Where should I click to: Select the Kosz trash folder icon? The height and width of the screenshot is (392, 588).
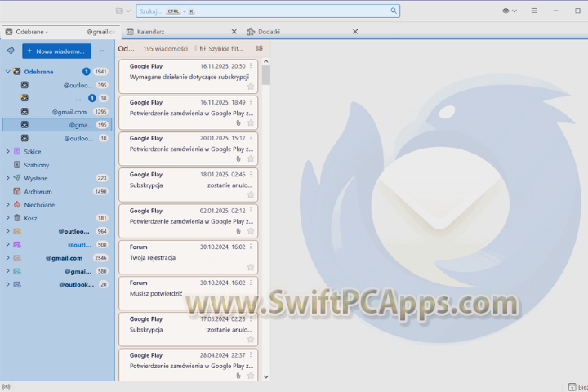(17, 217)
